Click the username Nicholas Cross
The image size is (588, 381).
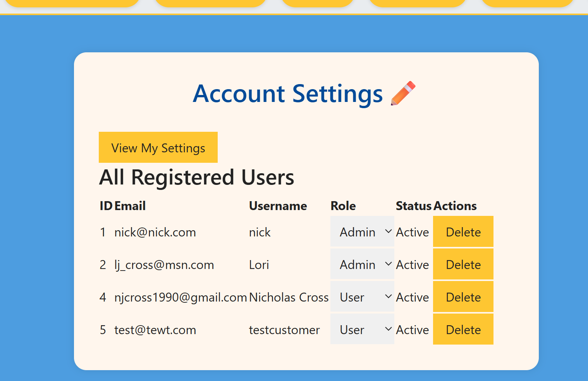click(289, 297)
